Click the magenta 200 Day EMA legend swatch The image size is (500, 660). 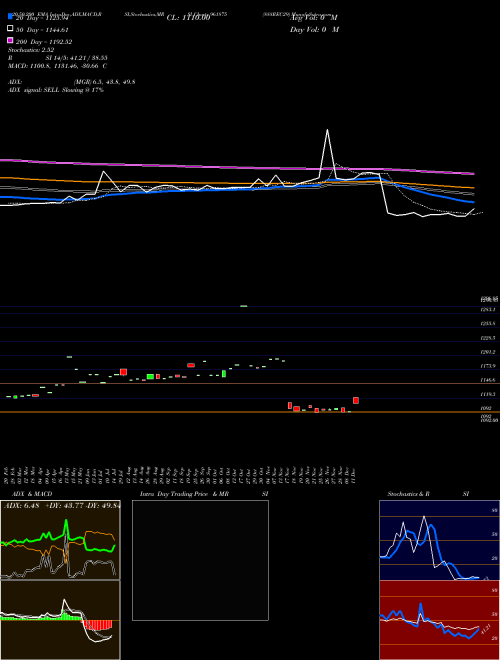10,40
